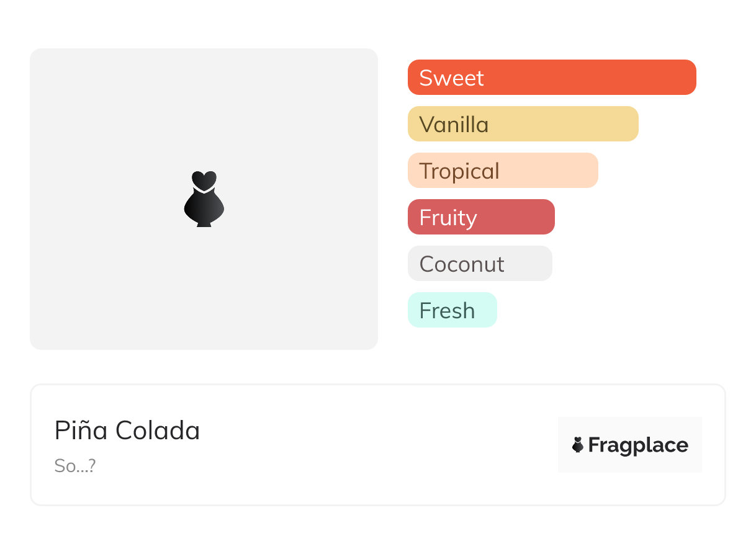756x536 pixels.
Task: Click the small bottle icon in Fragplace logo
Action: pyautogui.click(x=578, y=445)
